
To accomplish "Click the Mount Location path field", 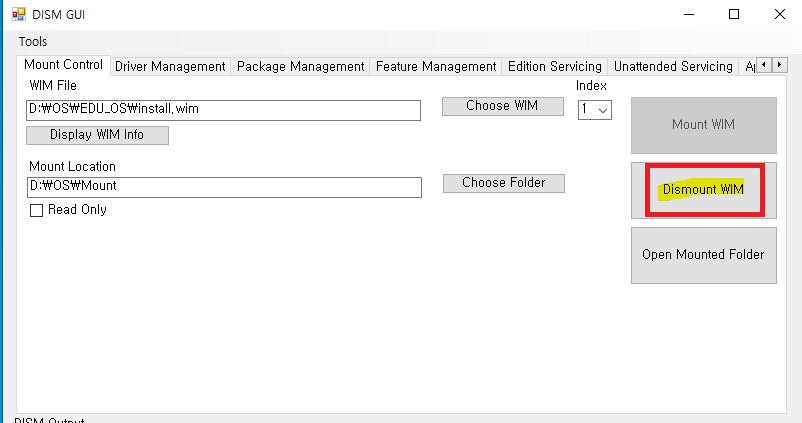I will pyautogui.click(x=224, y=187).
